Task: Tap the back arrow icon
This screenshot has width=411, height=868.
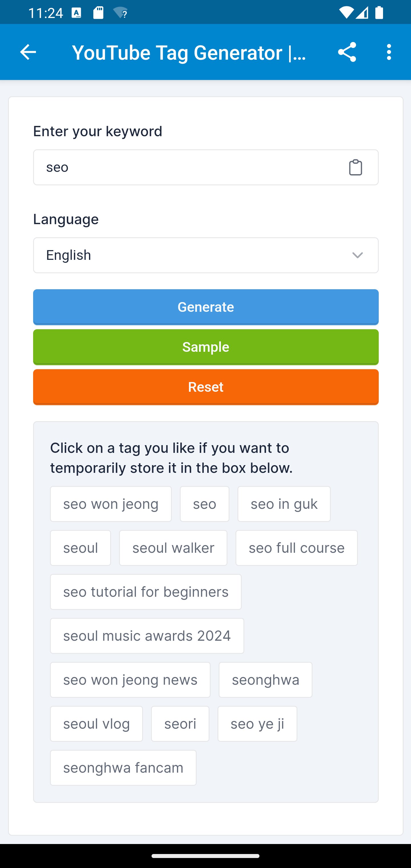Action: 28,52
